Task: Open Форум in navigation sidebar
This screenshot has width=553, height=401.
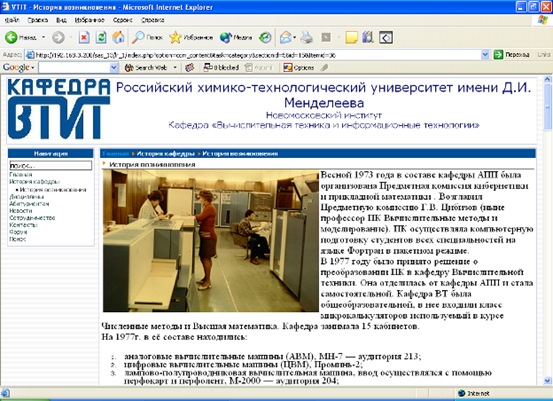Action: (x=18, y=232)
